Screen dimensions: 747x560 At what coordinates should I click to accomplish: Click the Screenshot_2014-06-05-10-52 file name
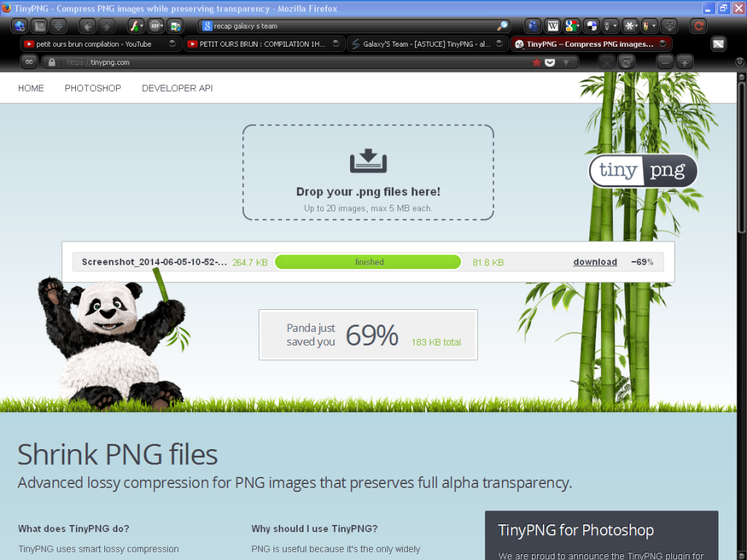click(x=155, y=262)
